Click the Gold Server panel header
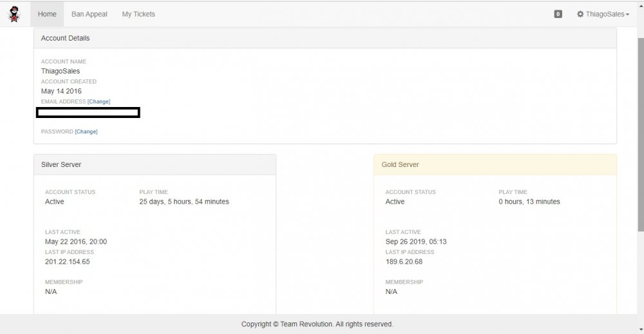644x334 pixels. (x=495, y=164)
